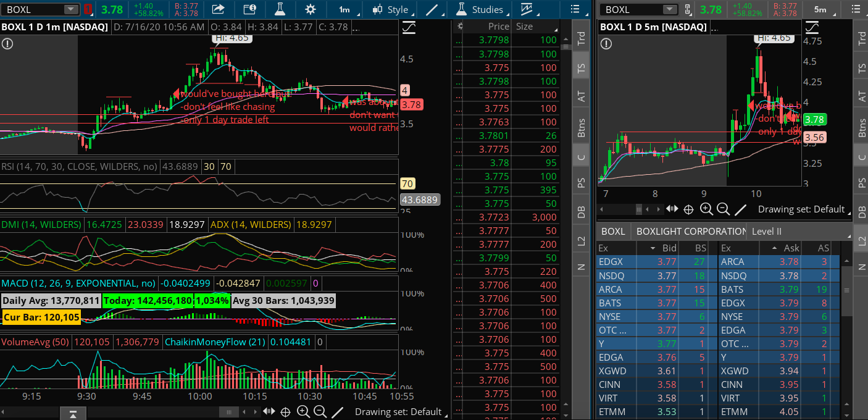
Task: Open left chart's Drawing set: Default dropdown
Action: pyautogui.click(x=403, y=411)
